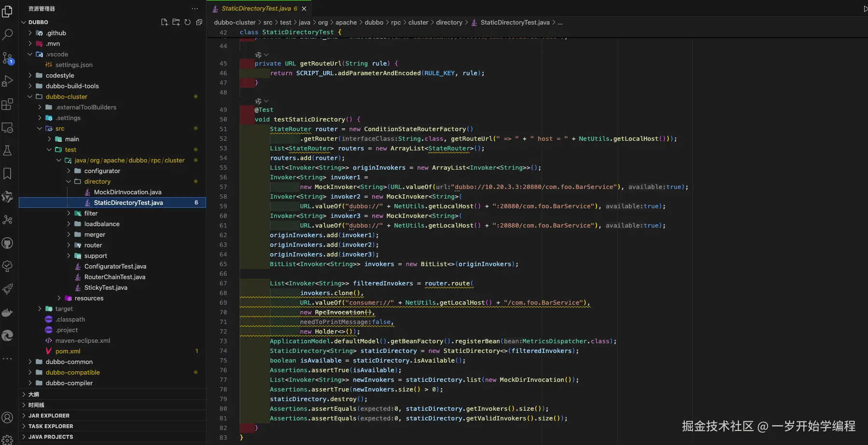Viewport: 868px width, 445px height.
Task: Expand the 时间线 timeline panel
Action: [112, 405]
